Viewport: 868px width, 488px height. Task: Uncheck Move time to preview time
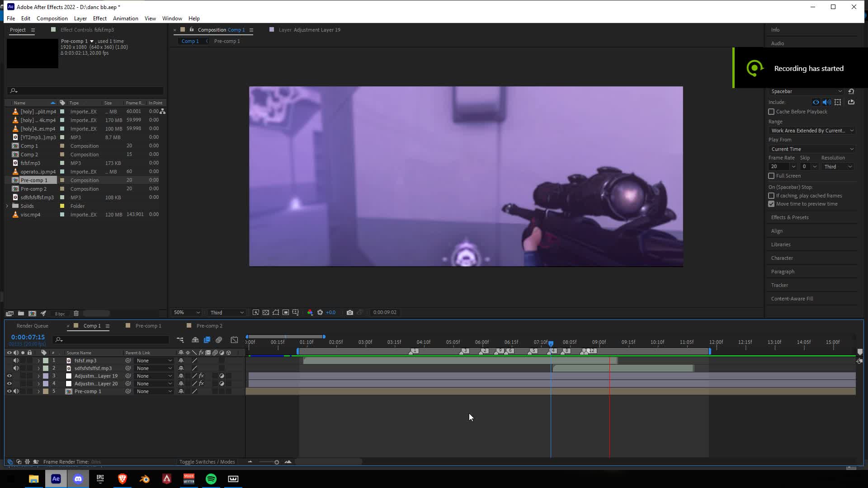771,204
